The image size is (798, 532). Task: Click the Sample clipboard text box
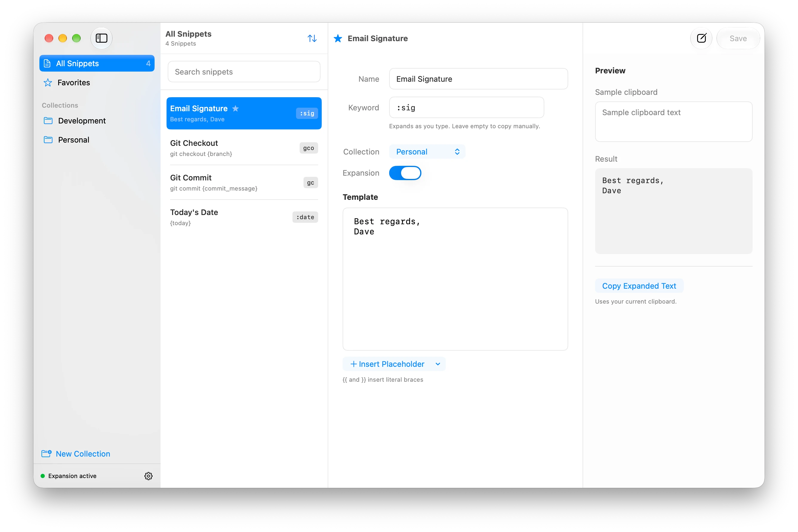point(673,121)
